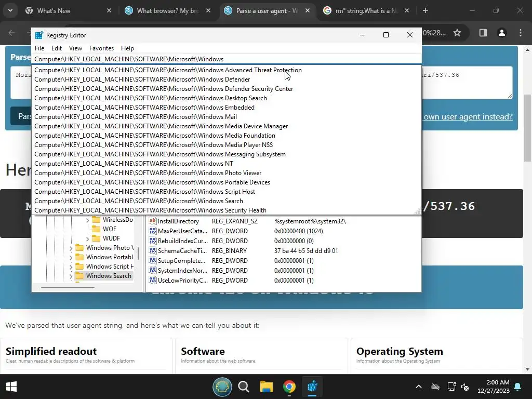Select the SystemIndexNor DWORD value icon
Screen dimensions: 532x399
pyautogui.click(x=153, y=270)
